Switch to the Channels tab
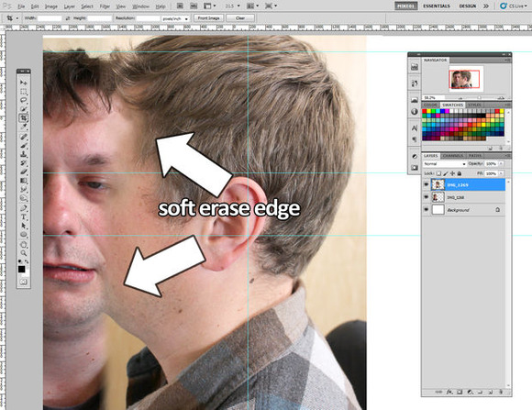The height and width of the screenshot is (410, 532). [x=453, y=155]
